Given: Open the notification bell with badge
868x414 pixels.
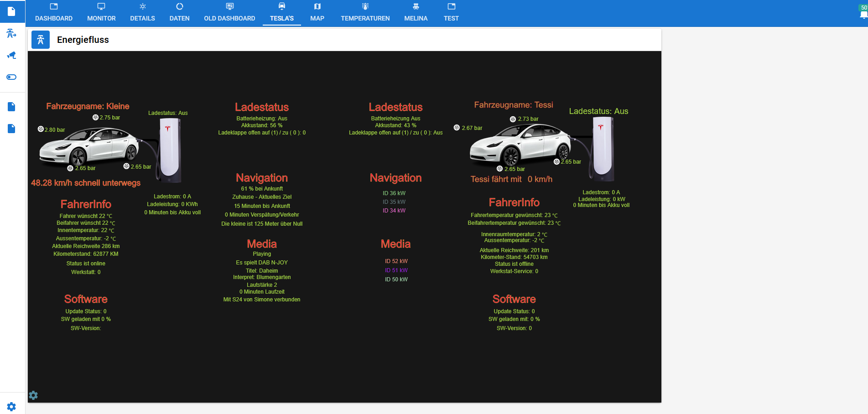Looking at the screenshot, I should point(863,15).
